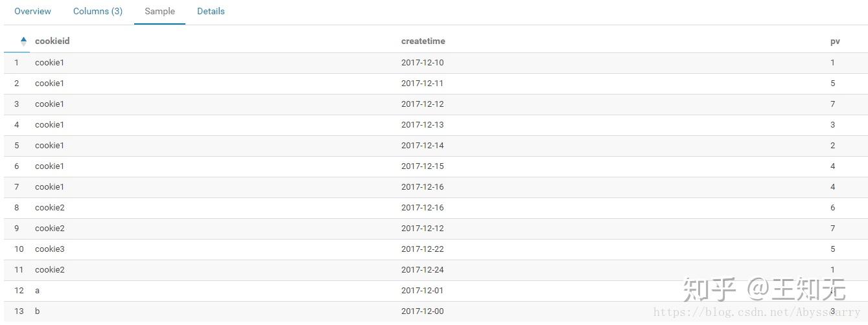Image resolution: width=868 pixels, height=325 pixels.
Task: Click row number 6 in the table
Action: [17, 166]
